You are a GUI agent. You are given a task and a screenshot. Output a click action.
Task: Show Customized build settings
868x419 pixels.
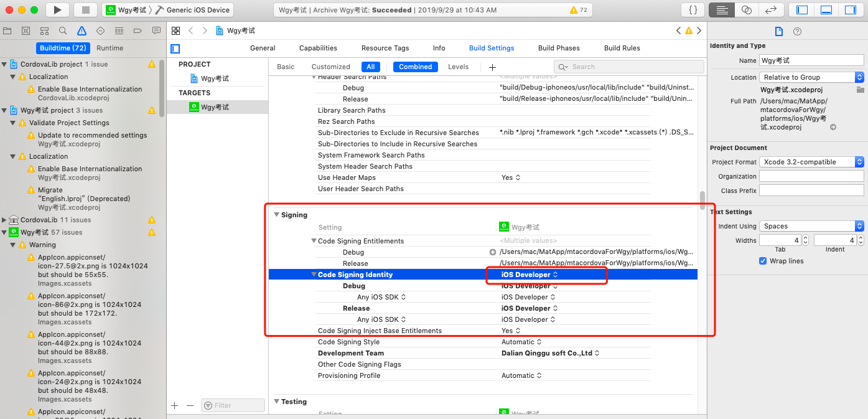click(x=331, y=67)
